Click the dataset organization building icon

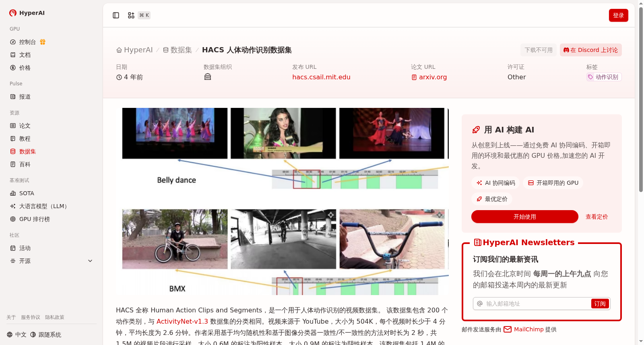208,76
